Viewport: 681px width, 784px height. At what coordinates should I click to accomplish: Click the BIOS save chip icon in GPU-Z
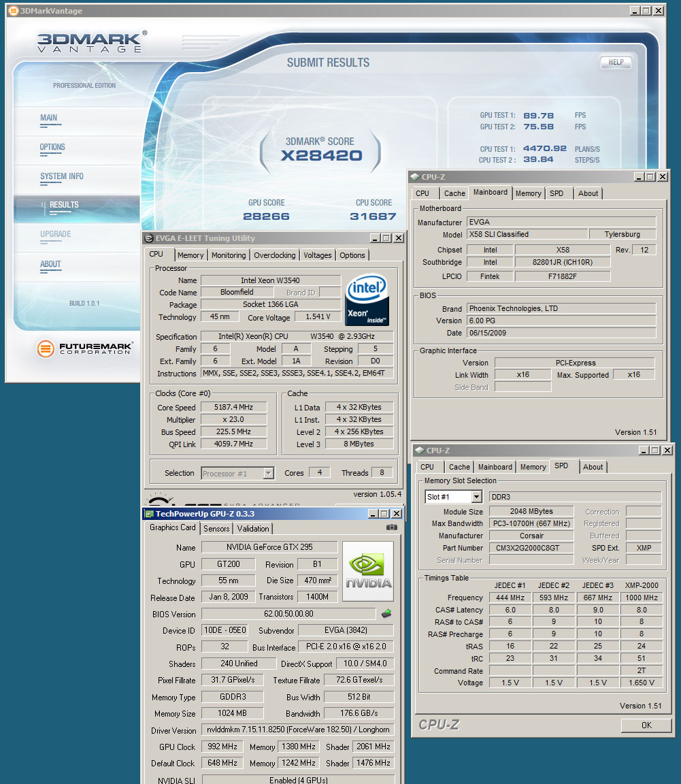[386, 613]
